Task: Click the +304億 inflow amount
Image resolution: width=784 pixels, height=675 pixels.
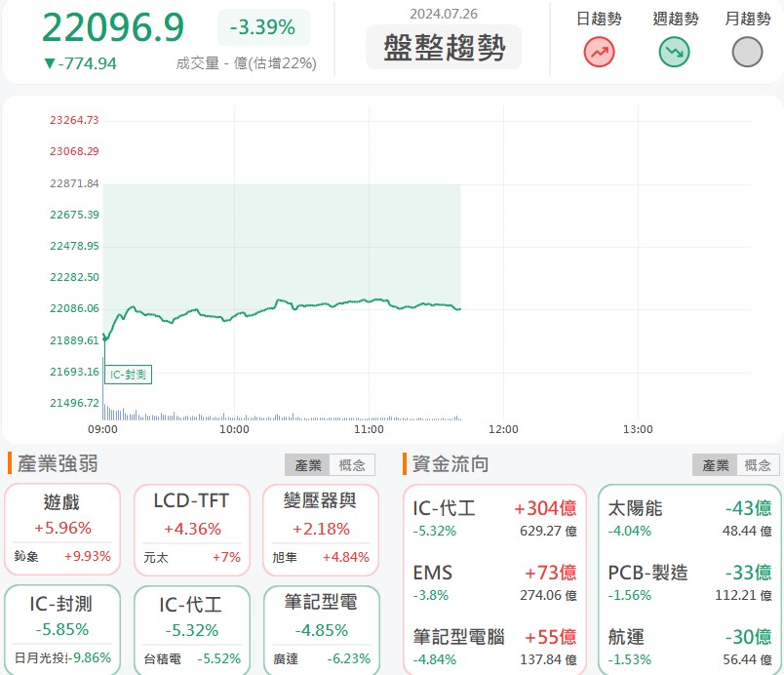Action: (x=545, y=508)
